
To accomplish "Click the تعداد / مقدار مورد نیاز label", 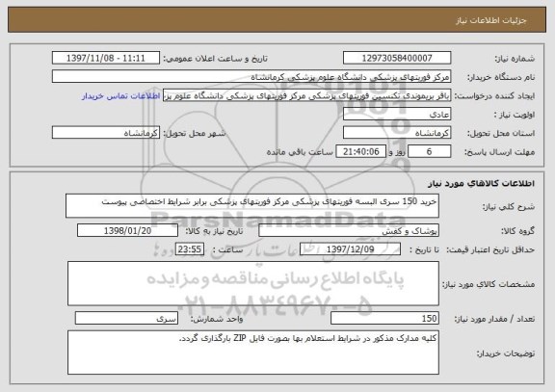I will [494, 319].
